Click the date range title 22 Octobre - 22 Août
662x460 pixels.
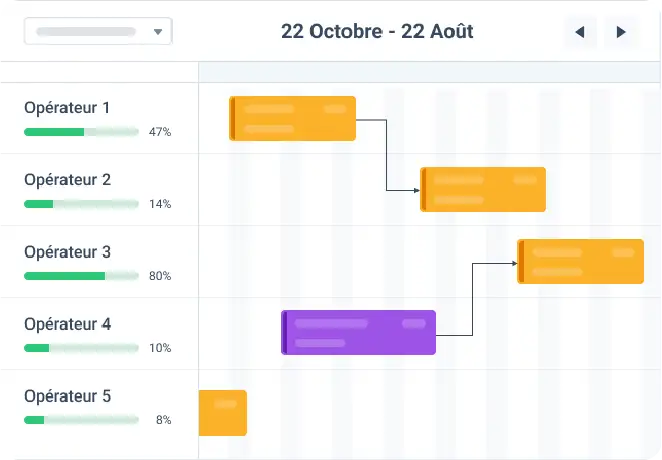[377, 32]
